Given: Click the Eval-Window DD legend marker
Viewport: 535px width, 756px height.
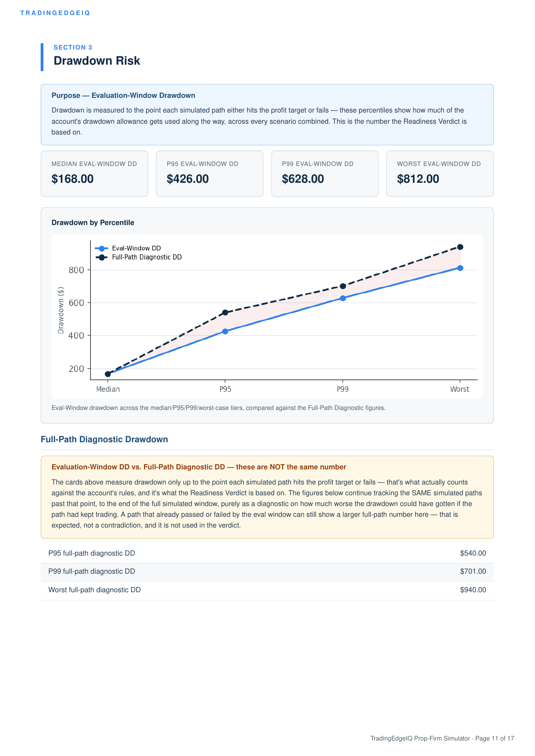Looking at the screenshot, I should coord(102,248).
